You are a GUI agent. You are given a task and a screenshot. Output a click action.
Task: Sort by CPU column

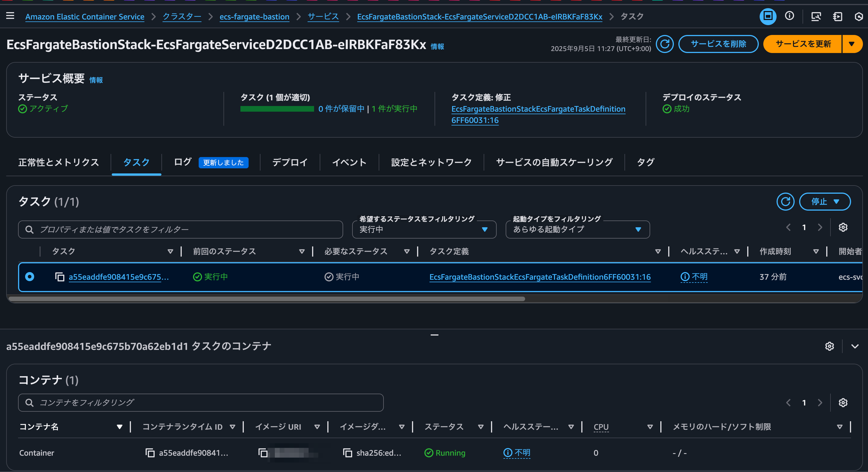pos(650,427)
